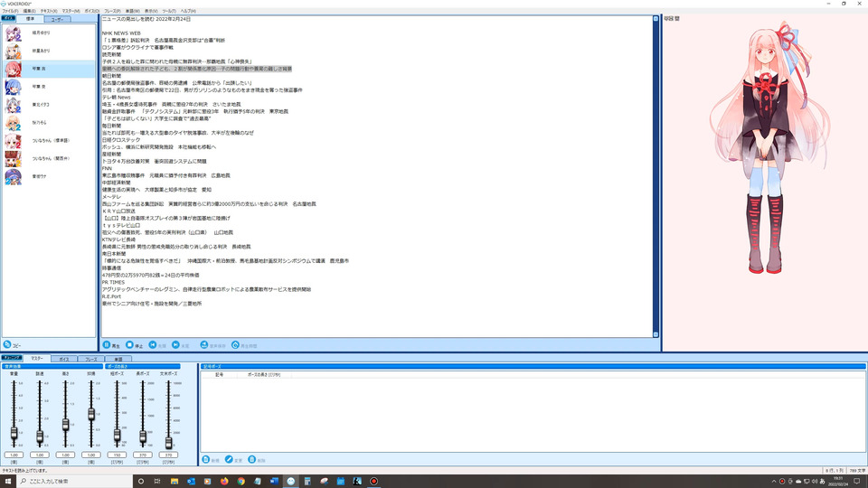
Task: Select the 音街ウナ voice avatar
Action: tap(13, 176)
